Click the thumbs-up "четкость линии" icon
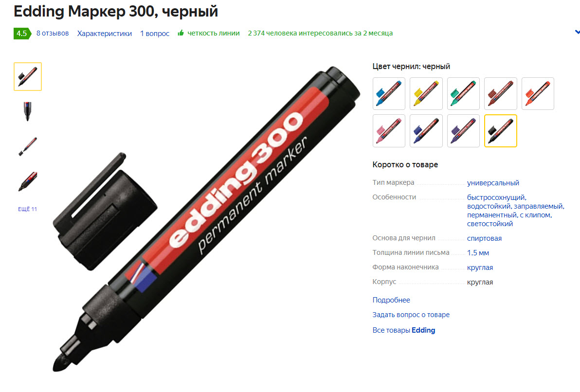This screenshot has width=580, height=392. [x=181, y=33]
